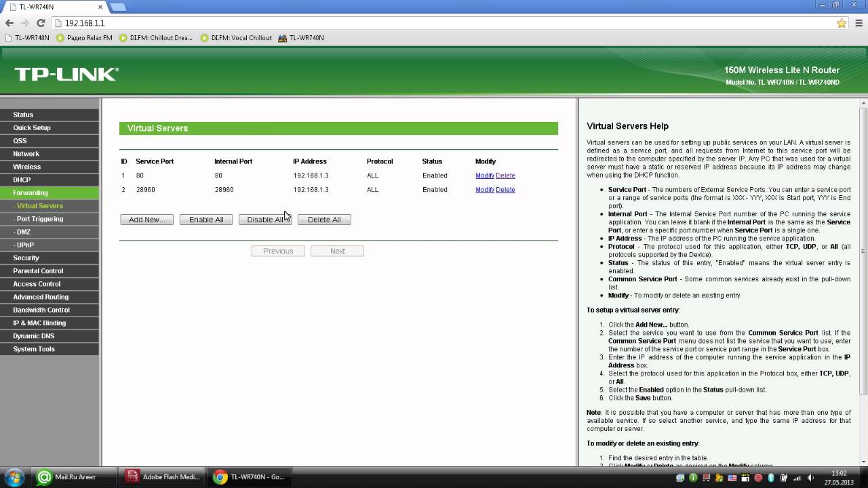
Task: Click Modify for port 28960 entry
Action: [x=485, y=190]
